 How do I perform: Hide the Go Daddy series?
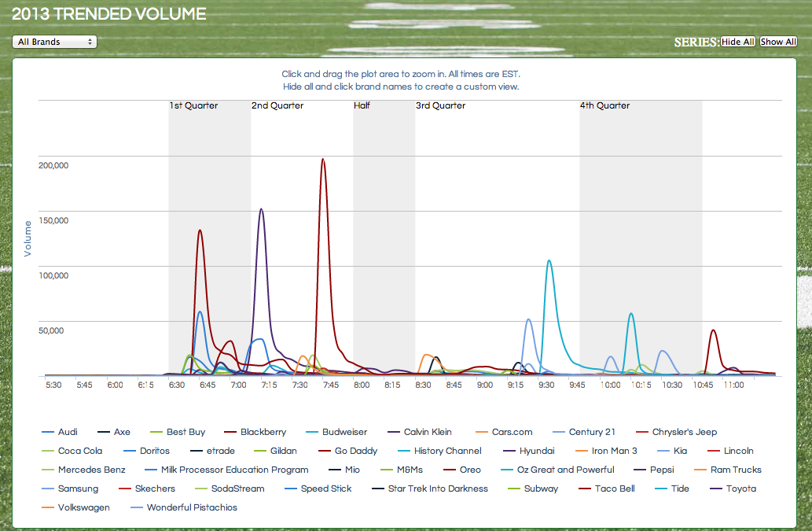[355, 451]
